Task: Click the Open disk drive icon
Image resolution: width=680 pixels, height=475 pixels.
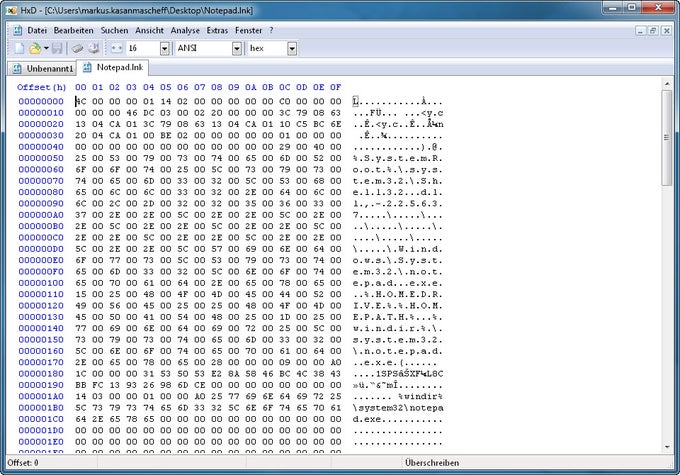Action: tap(93, 48)
